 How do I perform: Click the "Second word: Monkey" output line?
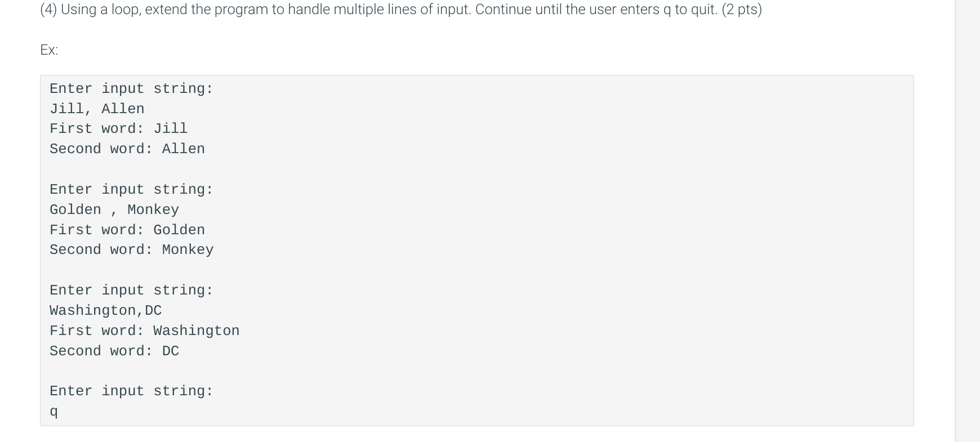point(131,249)
